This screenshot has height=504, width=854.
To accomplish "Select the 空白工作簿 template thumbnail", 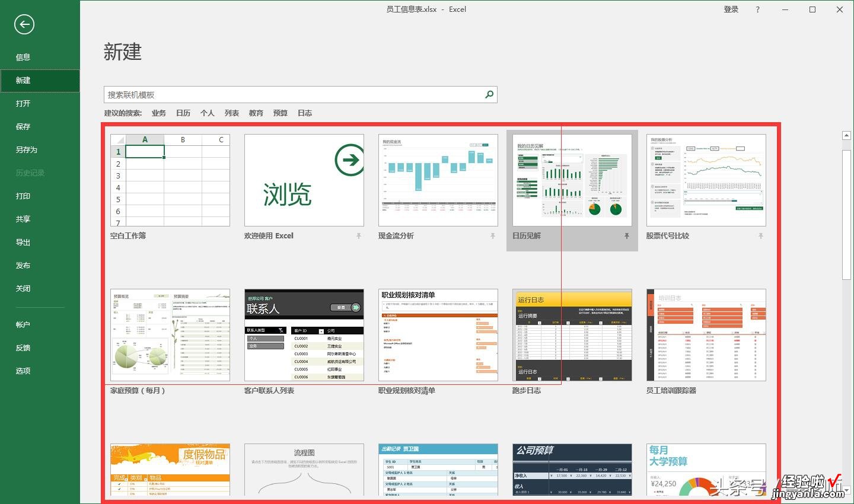I will coord(170,180).
